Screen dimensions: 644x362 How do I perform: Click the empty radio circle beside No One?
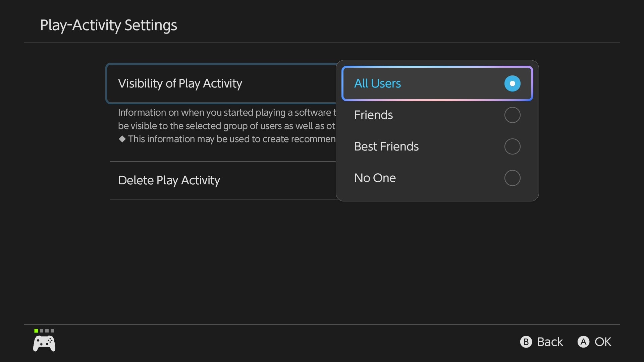[512, 178]
